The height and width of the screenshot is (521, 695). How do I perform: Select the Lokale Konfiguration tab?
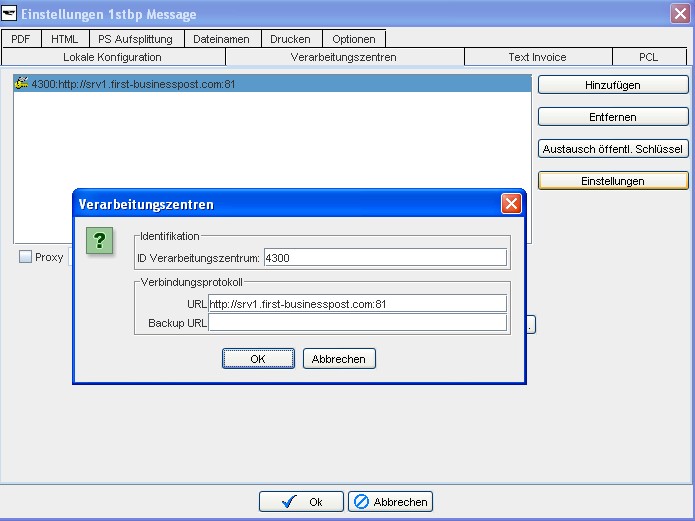pyautogui.click(x=113, y=57)
